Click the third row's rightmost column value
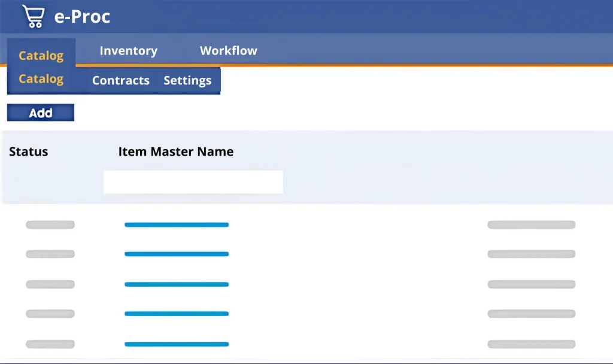Image resolution: width=613 pixels, height=364 pixels. click(531, 284)
